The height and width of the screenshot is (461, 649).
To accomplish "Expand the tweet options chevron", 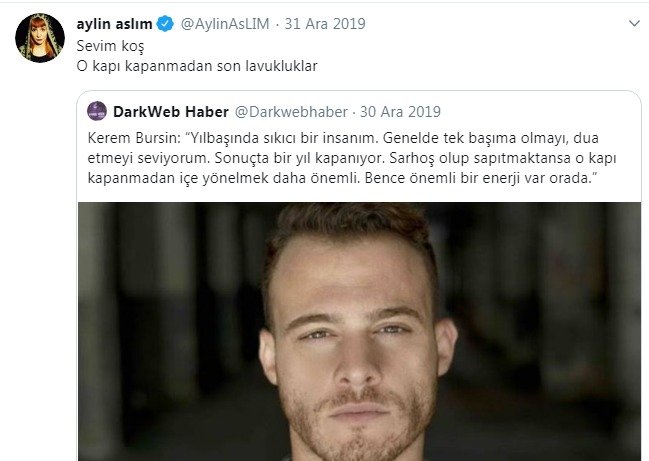I will pos(634,24).
